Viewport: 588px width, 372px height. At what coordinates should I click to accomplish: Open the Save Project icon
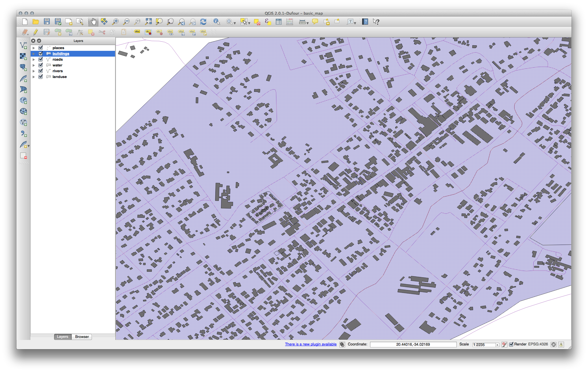pyautogui.click(x=47, y=22)
